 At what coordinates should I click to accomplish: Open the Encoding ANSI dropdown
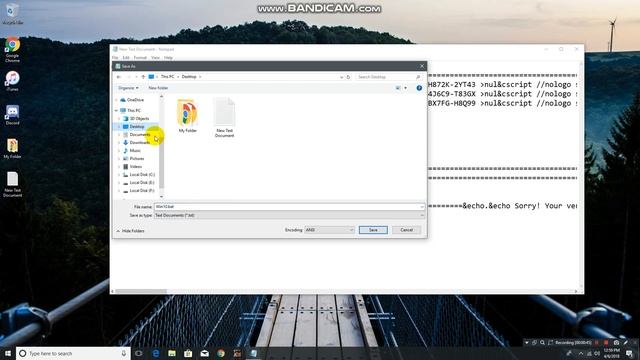click(329, 230)
